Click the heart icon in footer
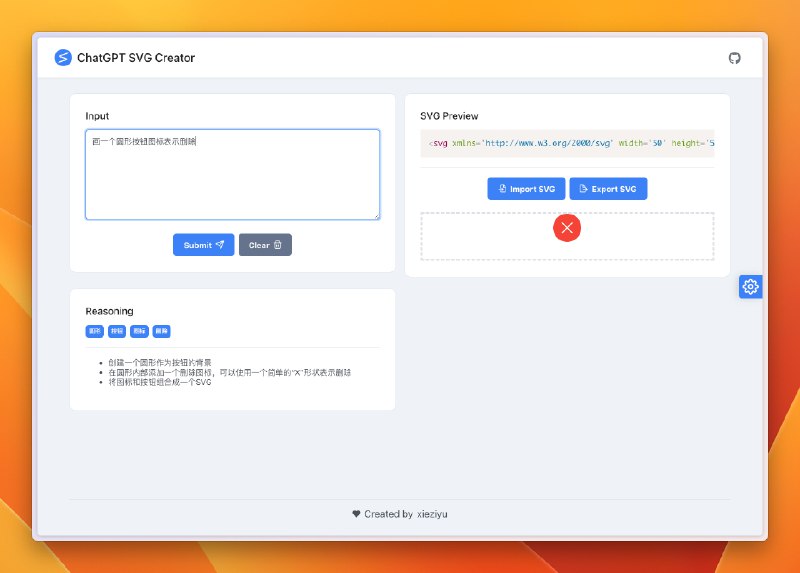This screenshot has width=800, height=573. tap(356, 514)
